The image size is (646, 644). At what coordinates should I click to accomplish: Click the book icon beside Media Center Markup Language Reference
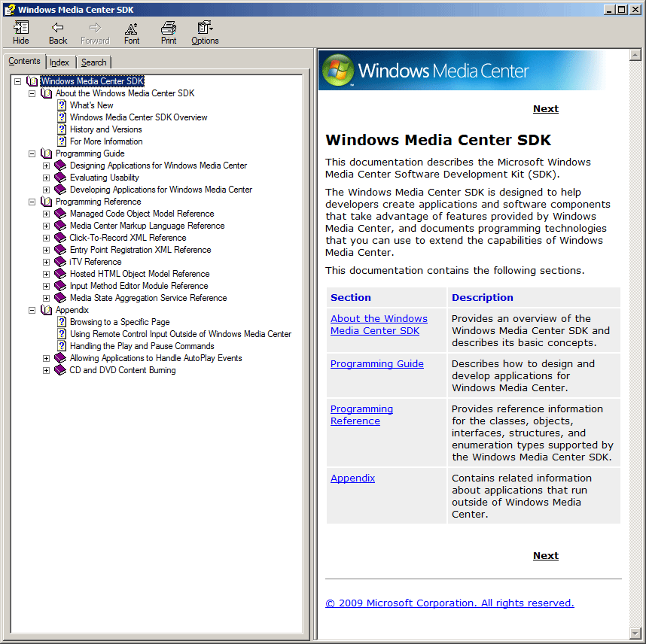60,226
